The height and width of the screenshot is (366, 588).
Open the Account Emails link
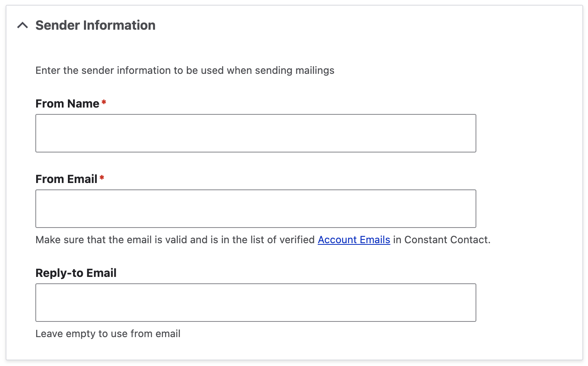point(354,240)
